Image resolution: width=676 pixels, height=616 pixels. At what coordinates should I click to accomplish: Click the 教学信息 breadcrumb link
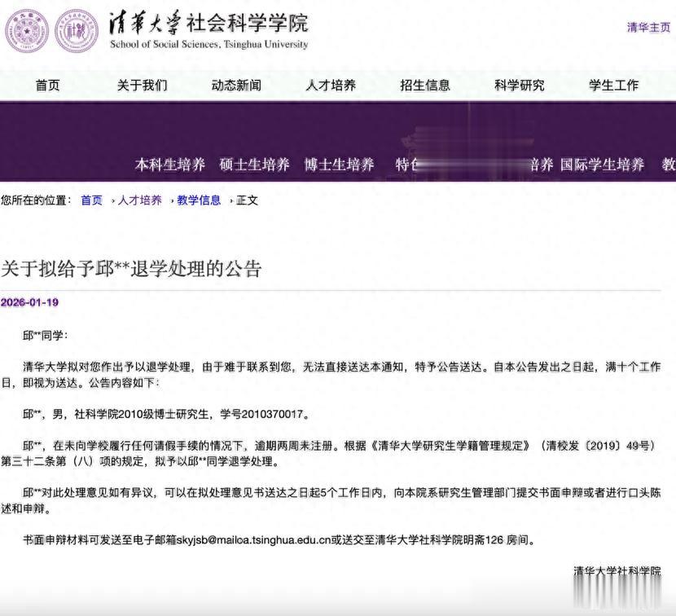pos(199,200)
